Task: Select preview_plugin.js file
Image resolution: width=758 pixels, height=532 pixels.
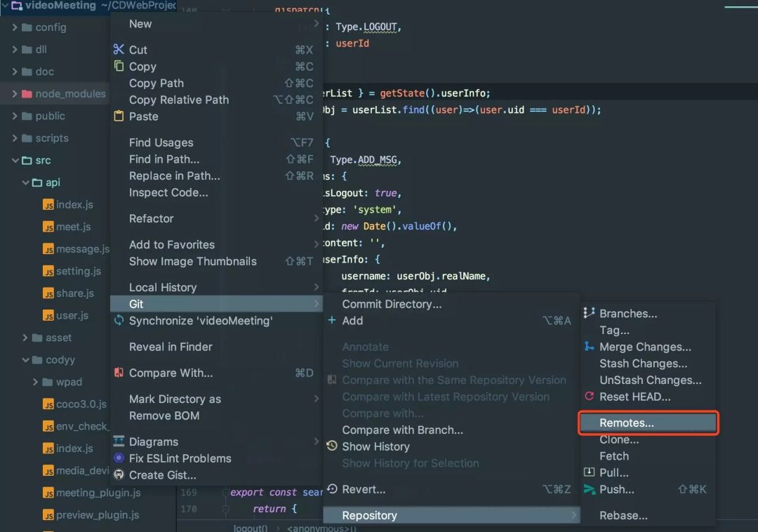Action: (x=97, y=515)
